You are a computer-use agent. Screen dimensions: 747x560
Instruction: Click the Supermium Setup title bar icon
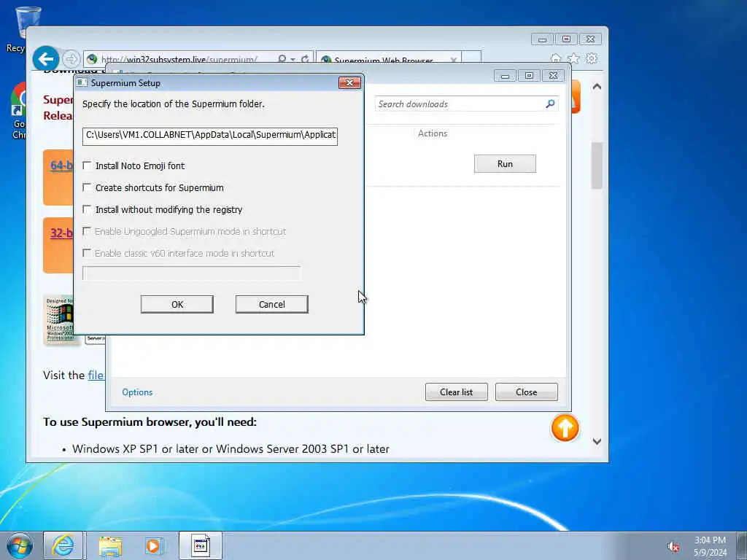point(82,82)
